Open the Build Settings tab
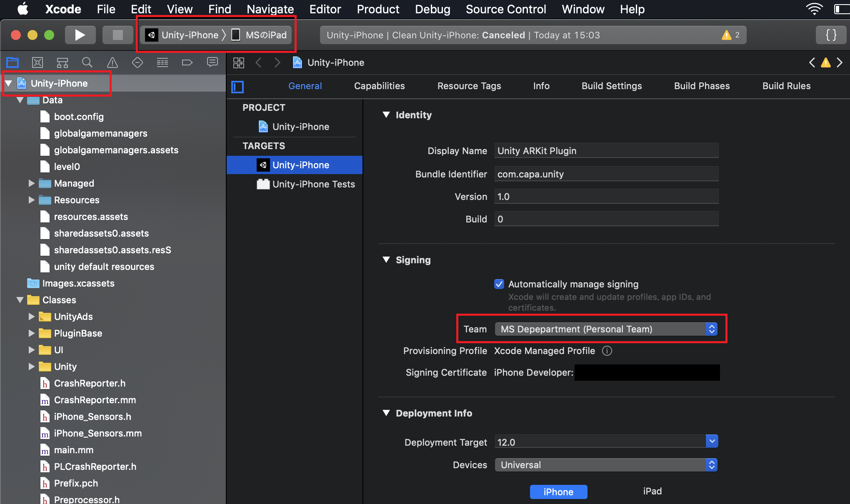 [612, 86]
